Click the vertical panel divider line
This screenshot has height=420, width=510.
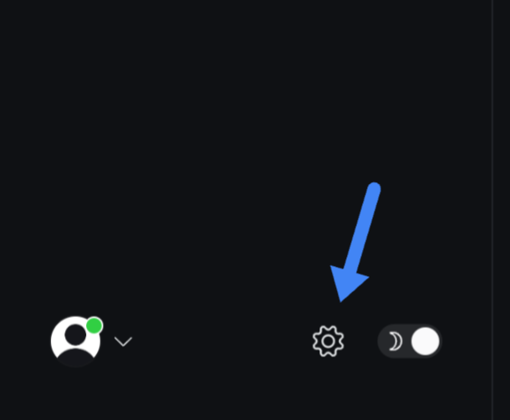tap(492, 210)
